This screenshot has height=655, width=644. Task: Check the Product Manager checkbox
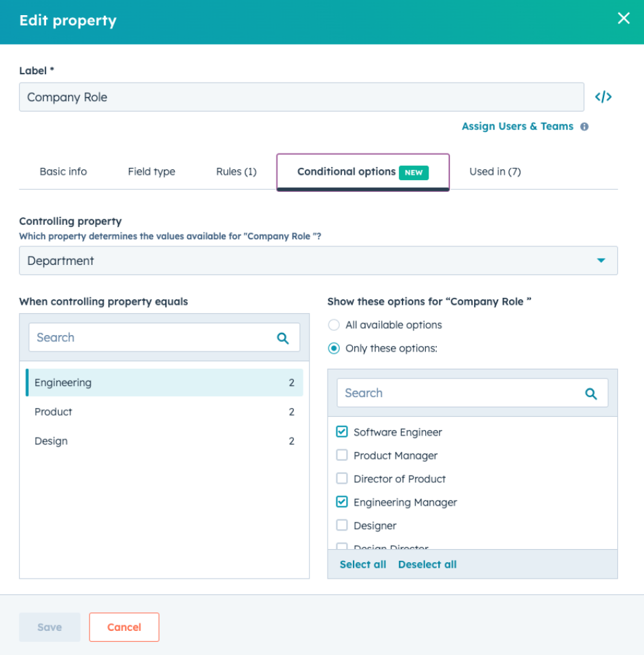point(342,455)
